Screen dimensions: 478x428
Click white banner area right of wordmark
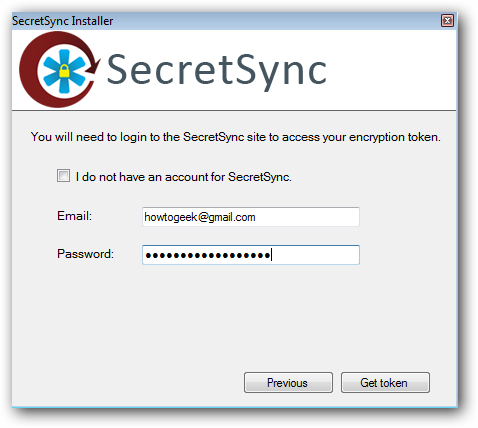pos(390,70)
